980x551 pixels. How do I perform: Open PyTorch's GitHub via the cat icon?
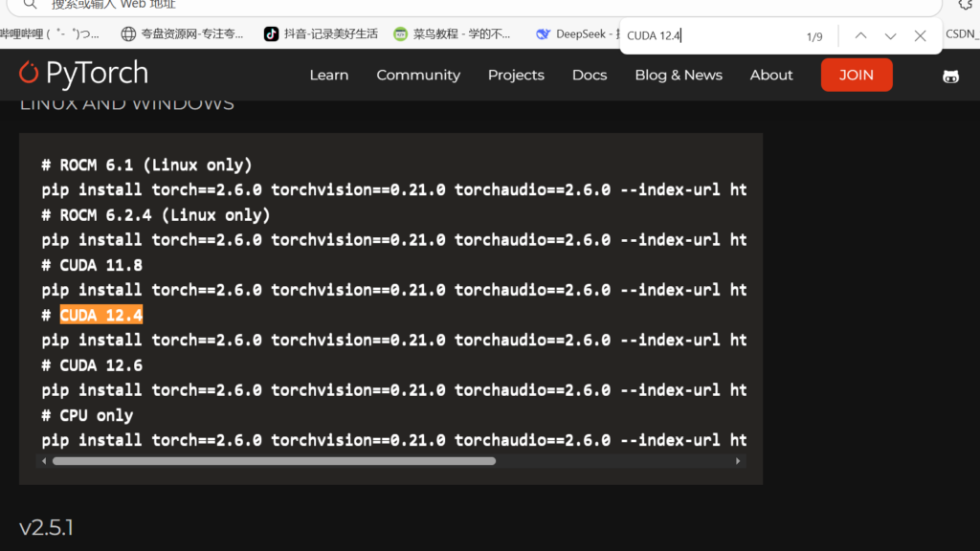[949, 75]
